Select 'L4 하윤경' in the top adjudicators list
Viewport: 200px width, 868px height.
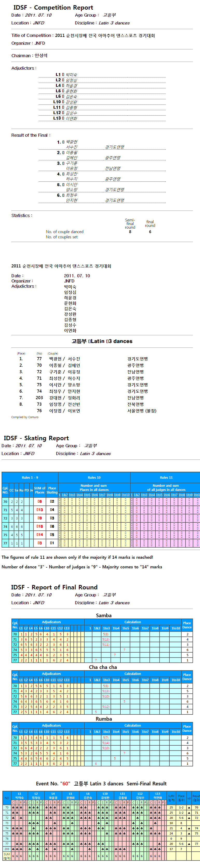pyautogui.click(x=102, y=86)
